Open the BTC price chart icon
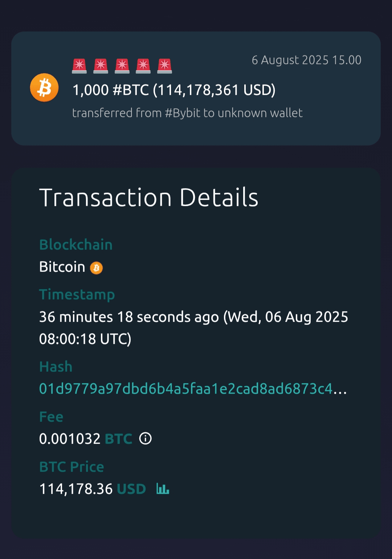 (x=163, y=489)
